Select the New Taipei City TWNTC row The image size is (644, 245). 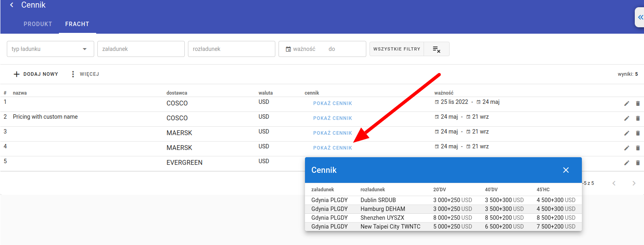pyautogui.click(x=443, y=227)
